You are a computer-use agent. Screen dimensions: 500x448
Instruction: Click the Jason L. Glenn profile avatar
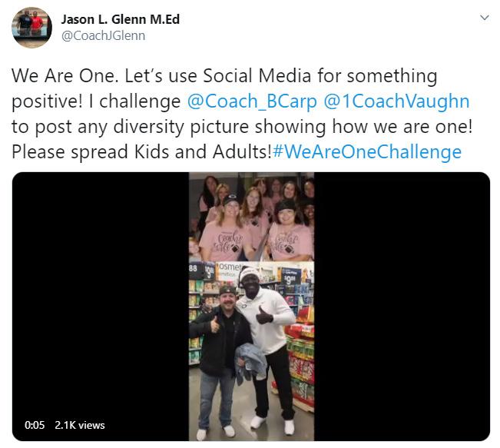pos(32,28)
